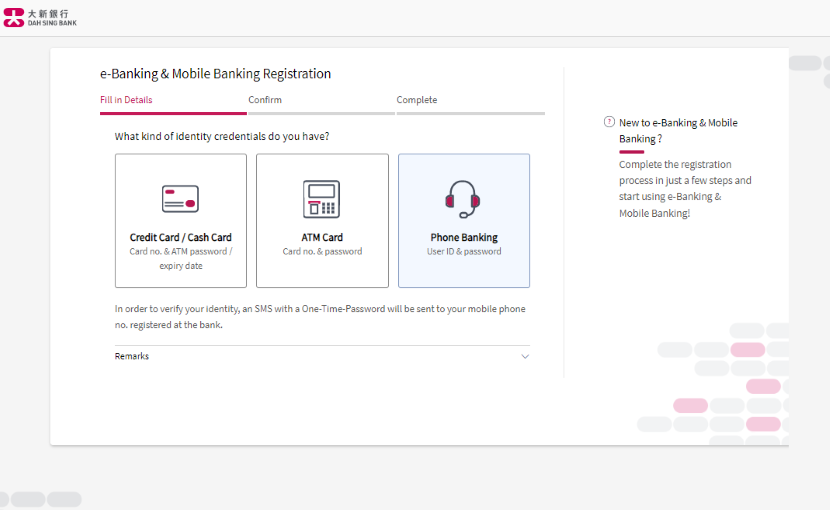This screenshot has width=830, height=510.
Task: Choose the Phone Banking option label
Action: [464, 237]
